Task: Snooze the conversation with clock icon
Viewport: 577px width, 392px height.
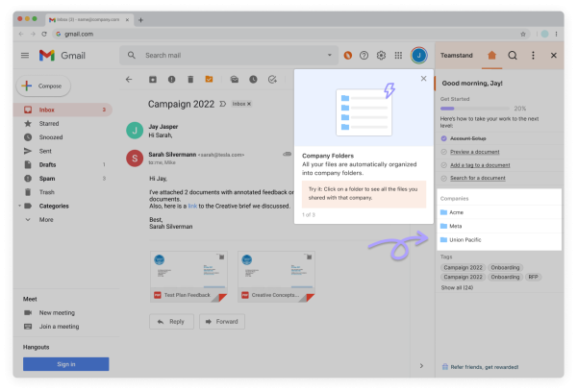Action: pos(253,80)
